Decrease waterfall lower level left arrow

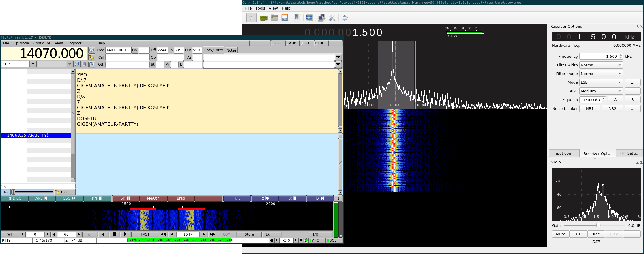tap(23, 234)
